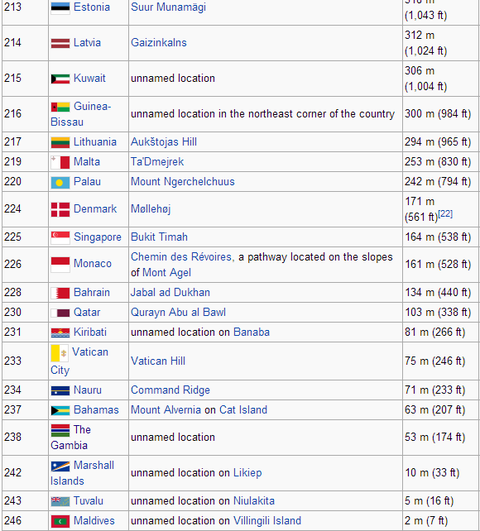
Task: Open the Kuwait country link
Action: pos(90,78)
